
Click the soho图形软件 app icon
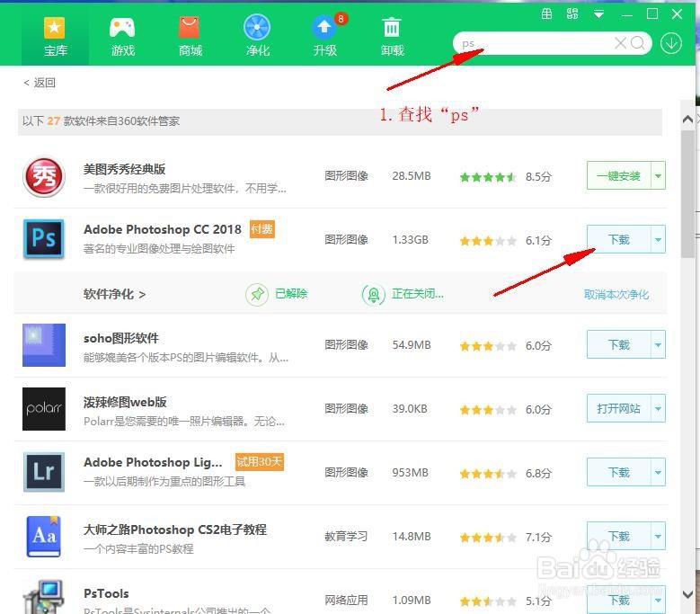click(x=44, y=345)
